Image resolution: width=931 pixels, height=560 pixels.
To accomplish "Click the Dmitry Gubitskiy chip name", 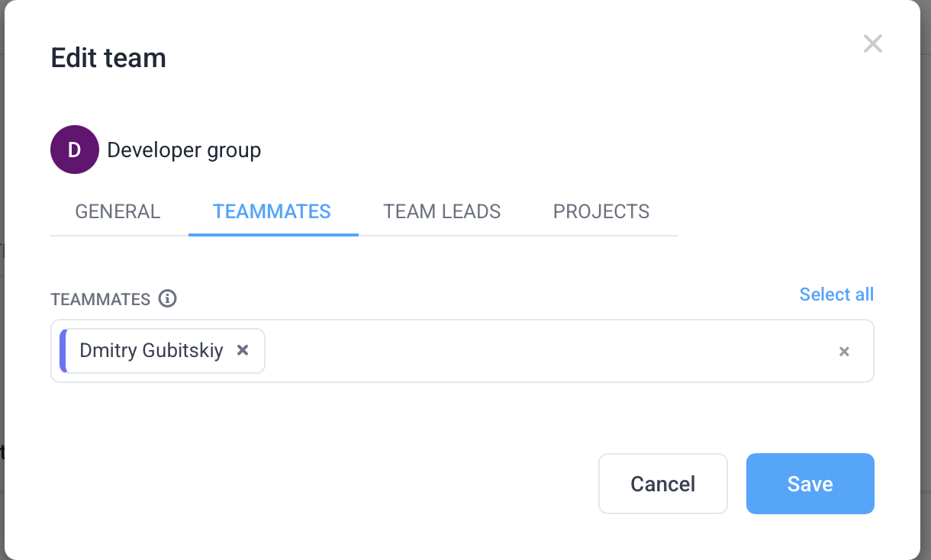I will click(x=151, y=351).
